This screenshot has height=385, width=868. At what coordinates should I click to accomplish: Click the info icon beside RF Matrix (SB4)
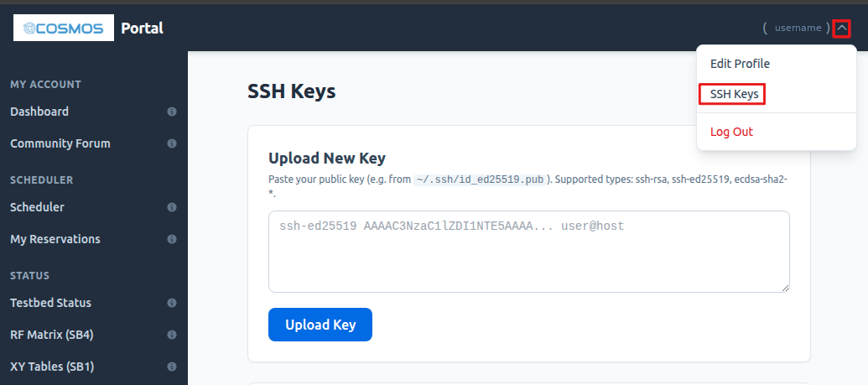pos(172,335)
